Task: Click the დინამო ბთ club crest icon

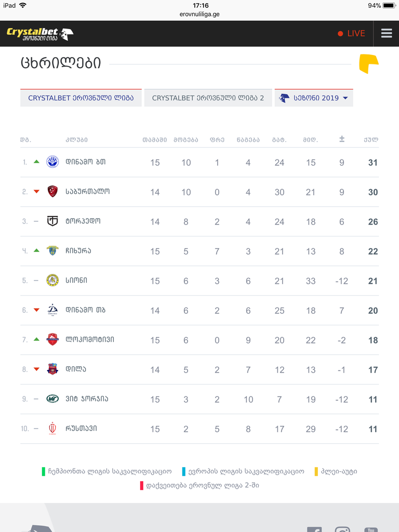Action: click(x=52, y=162)
